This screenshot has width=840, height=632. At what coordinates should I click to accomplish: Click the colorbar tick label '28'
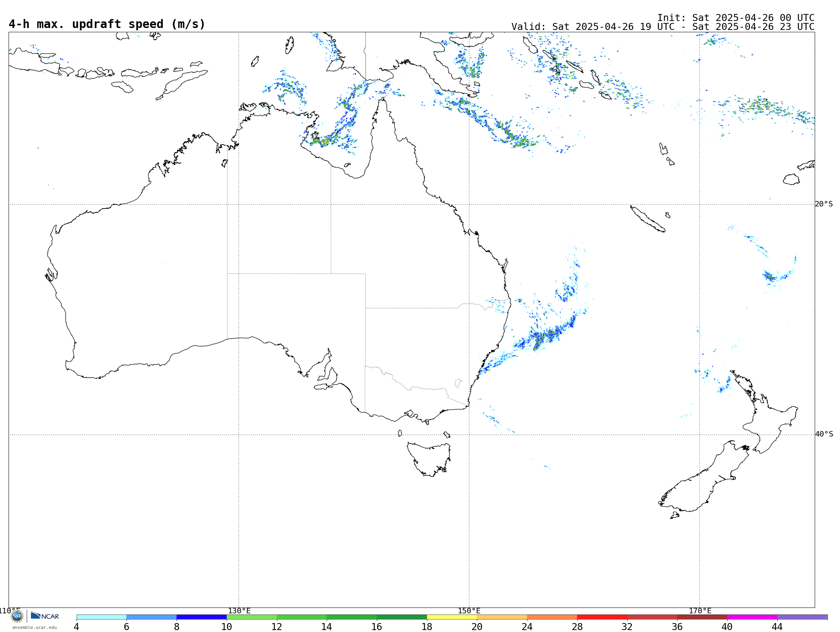(577, 627)
